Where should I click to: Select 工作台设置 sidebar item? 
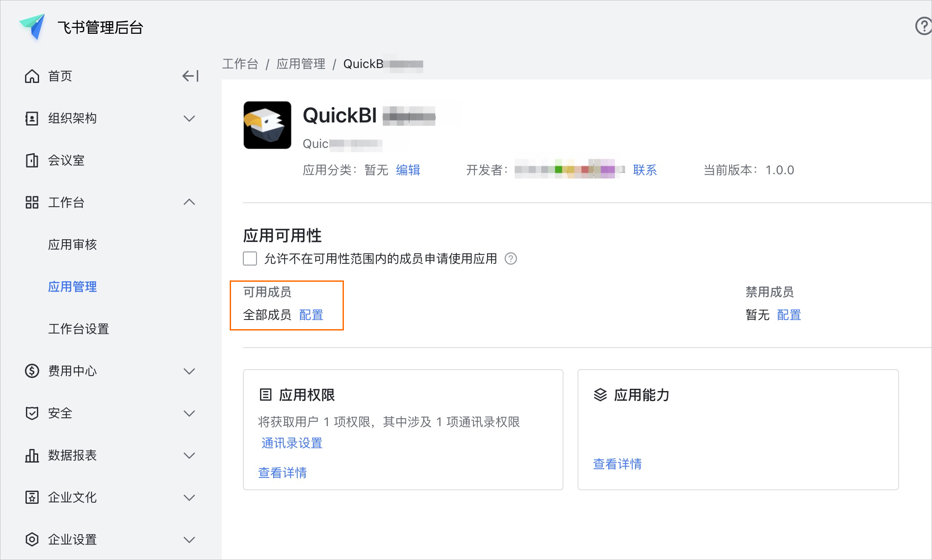(x=79, y=329)
